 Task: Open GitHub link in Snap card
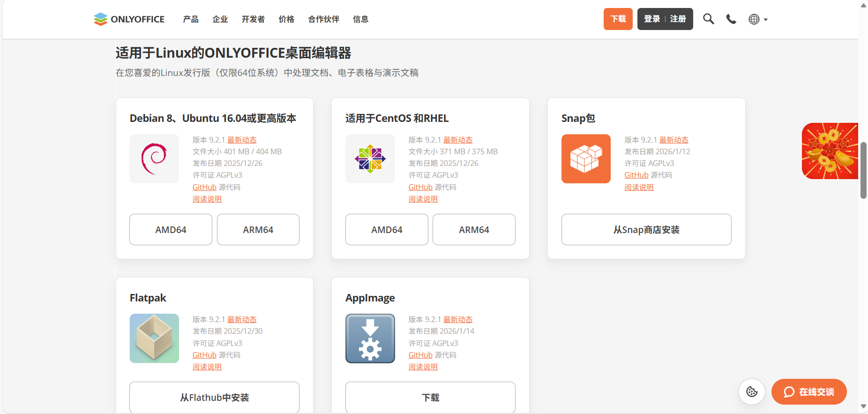(x=636, y=175)
